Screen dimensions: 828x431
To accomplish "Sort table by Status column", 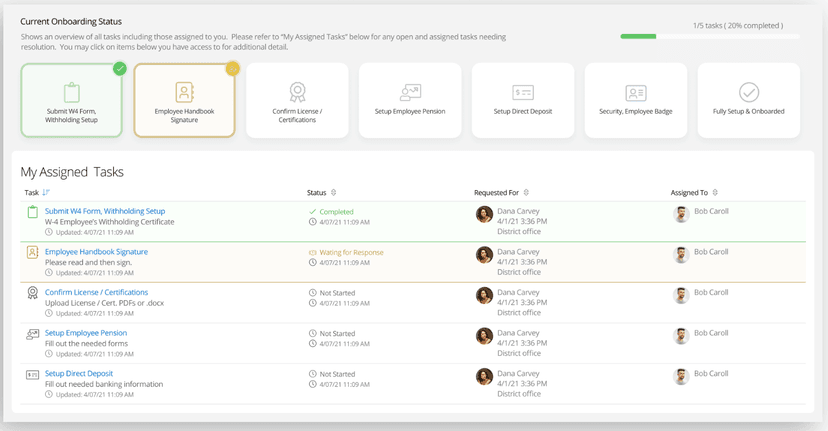I will [x=333, y=193].
